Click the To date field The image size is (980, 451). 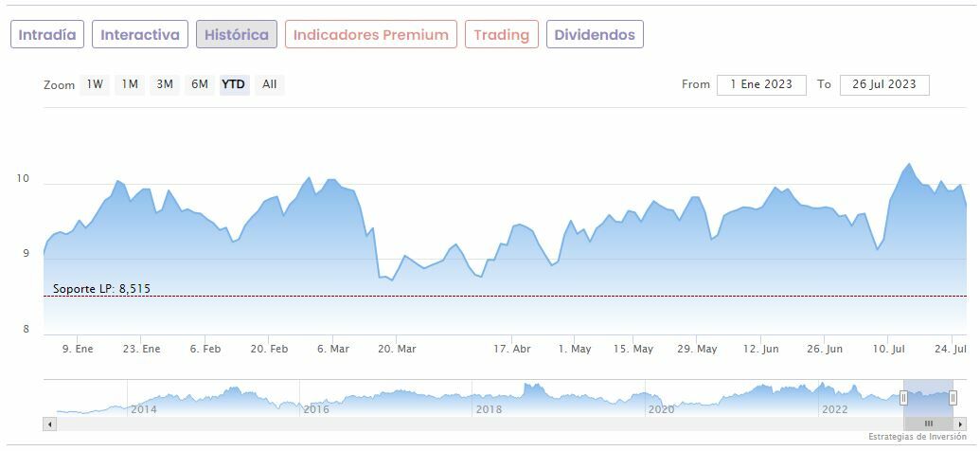point(884,84)
